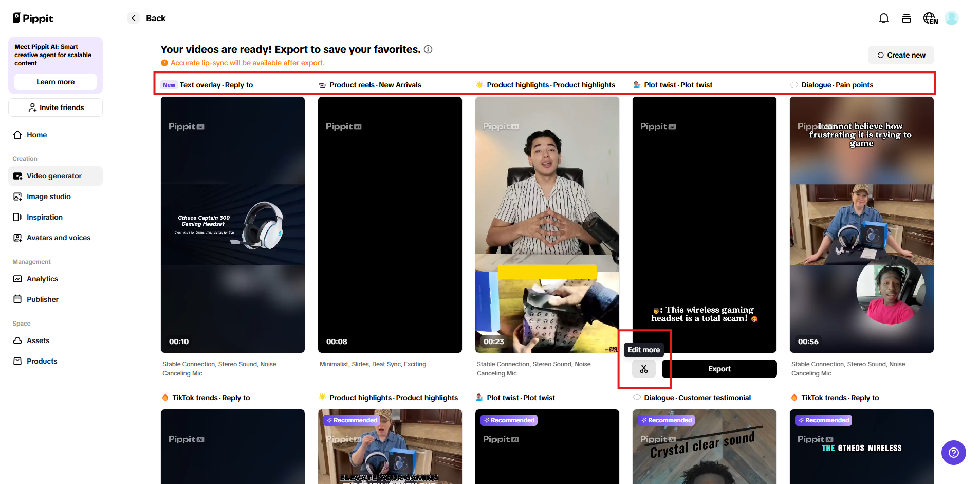Change language via globe EN icon
The height and width of the screenshot is (484, 980).
pos(931,18)
